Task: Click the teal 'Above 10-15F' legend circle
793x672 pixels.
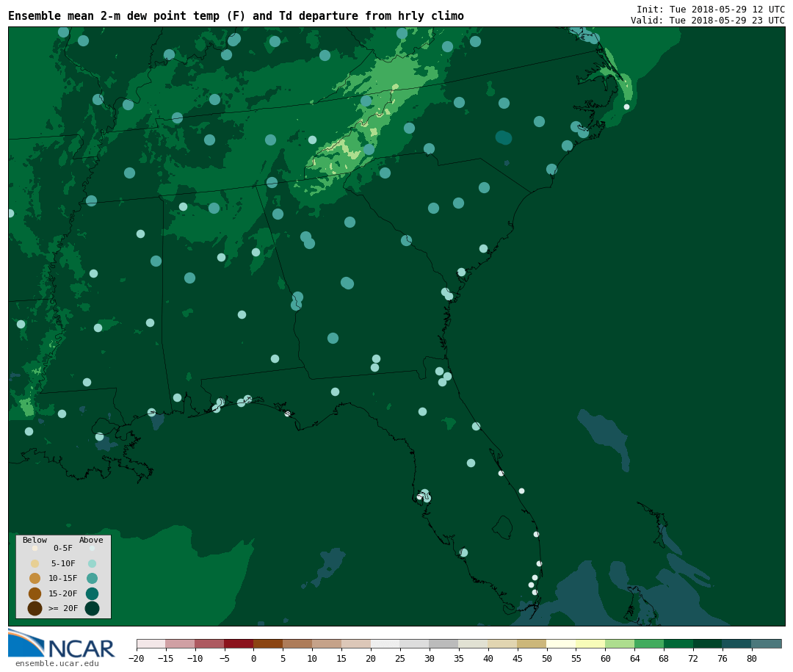Action: (92, 579)
